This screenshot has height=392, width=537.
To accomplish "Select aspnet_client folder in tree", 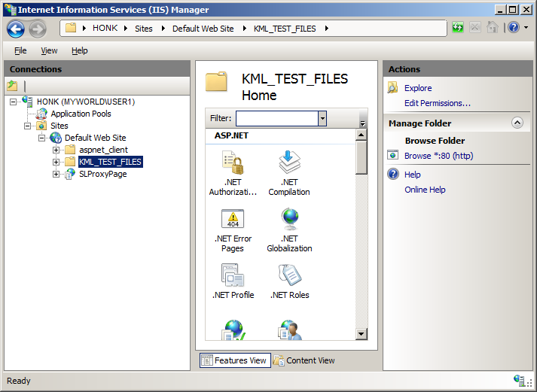I will click(x=103, y=150).
